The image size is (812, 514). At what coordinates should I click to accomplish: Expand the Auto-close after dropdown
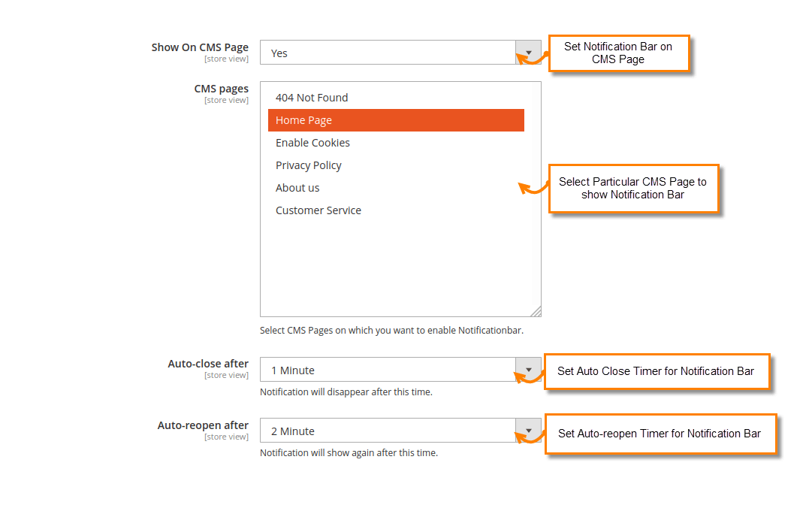tap(528, 370)
